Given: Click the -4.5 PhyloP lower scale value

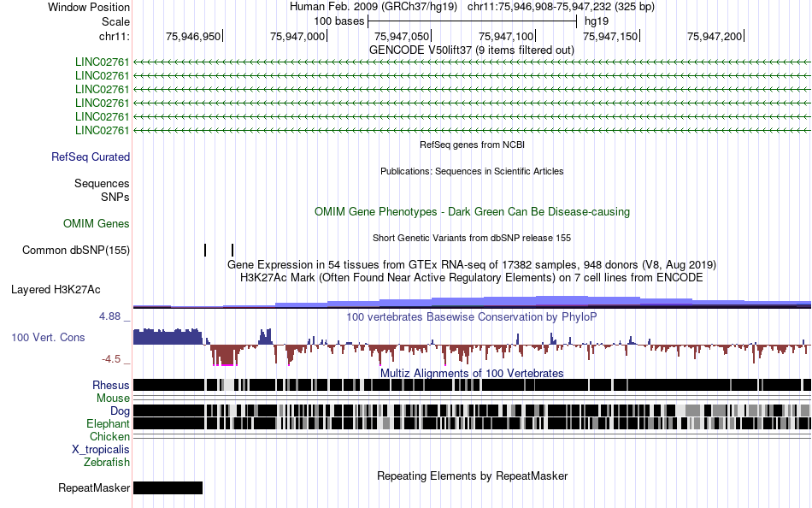Looking at the screenshot, I should [111, 358].
